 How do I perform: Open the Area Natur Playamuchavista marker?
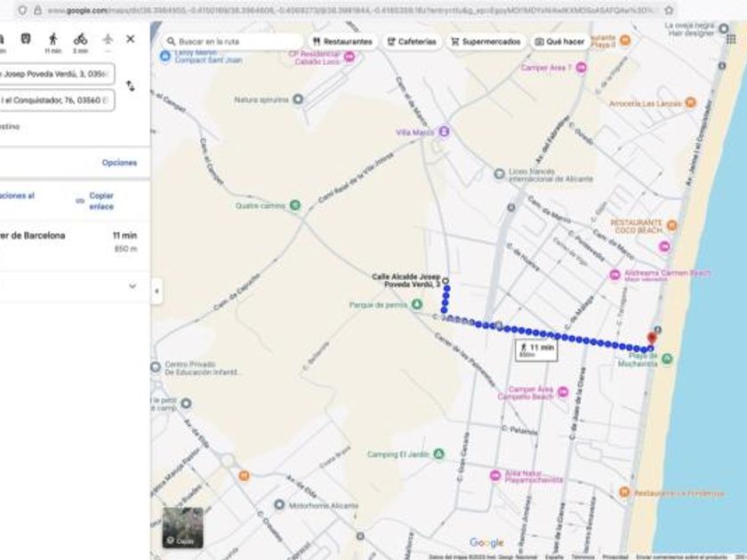495,476
